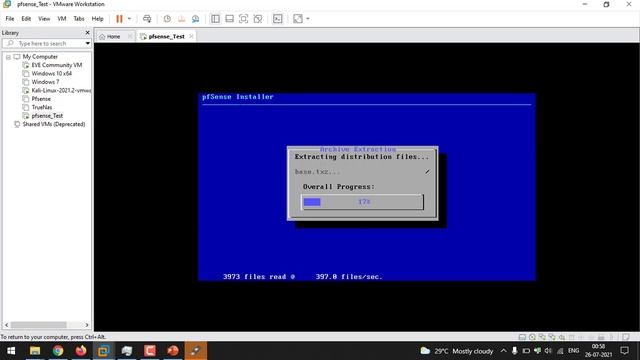
Task: Open the console view icon
Action: [278, 19]
